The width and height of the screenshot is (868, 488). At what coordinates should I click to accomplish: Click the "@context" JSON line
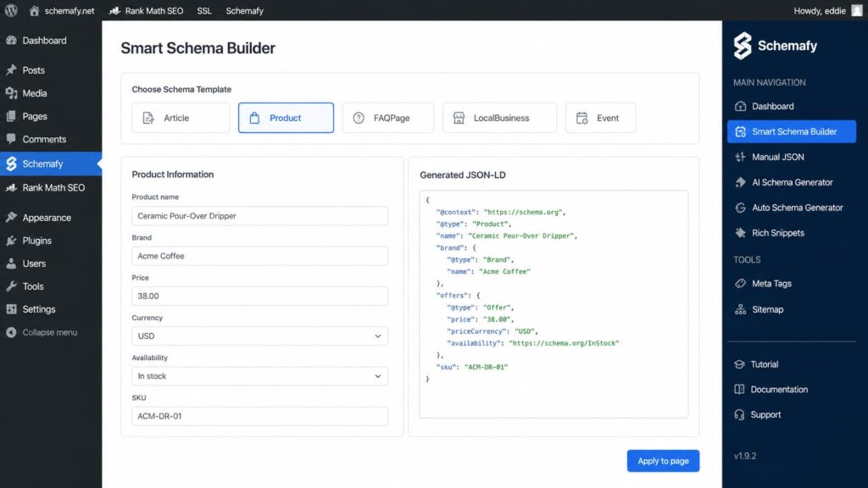(x=501, y=212)
